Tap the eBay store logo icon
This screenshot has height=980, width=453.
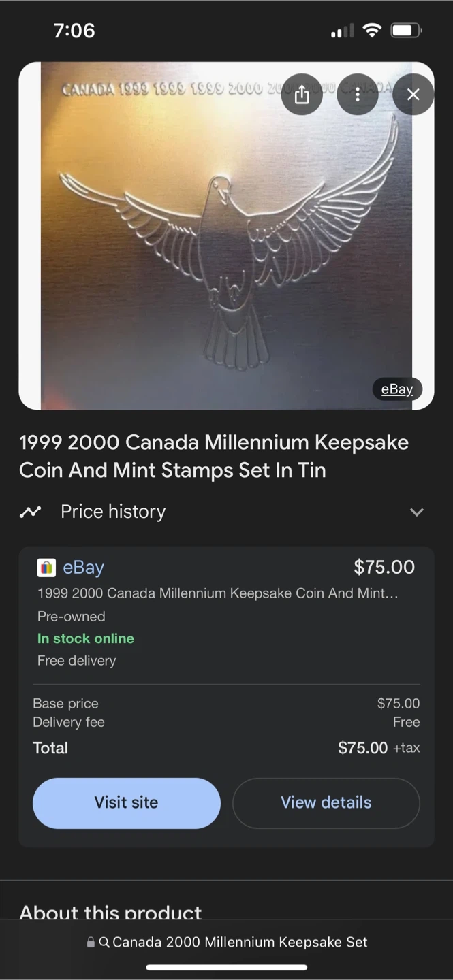(46, 568)
